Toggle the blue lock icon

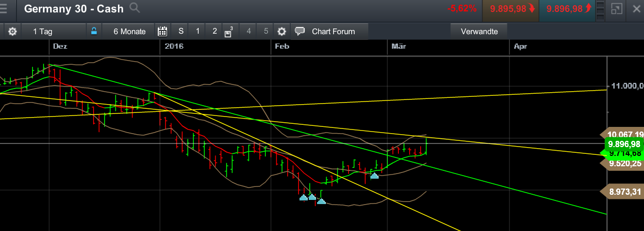click(x=94, y=31)
